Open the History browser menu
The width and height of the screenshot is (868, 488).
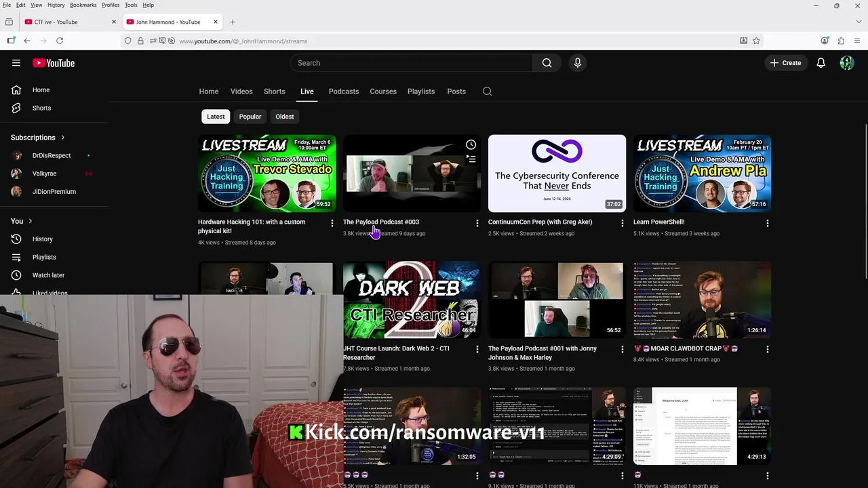coord(56,5)
